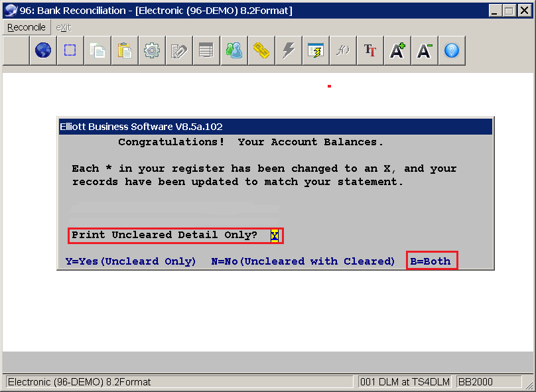Click the Paste clipboard icon
The width and height of the screenshot is (536, 392).
[x=125, y=50]
